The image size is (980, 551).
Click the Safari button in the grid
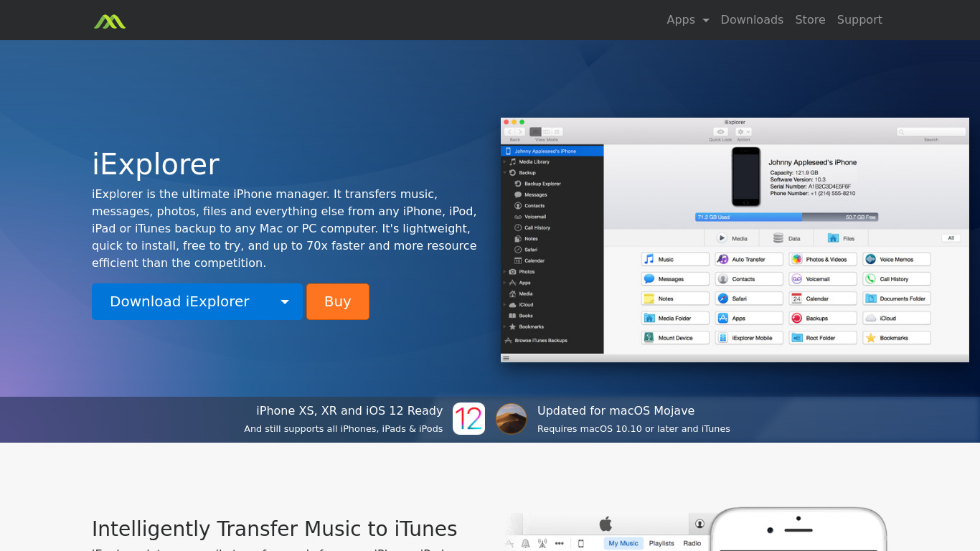pos(749,298)
